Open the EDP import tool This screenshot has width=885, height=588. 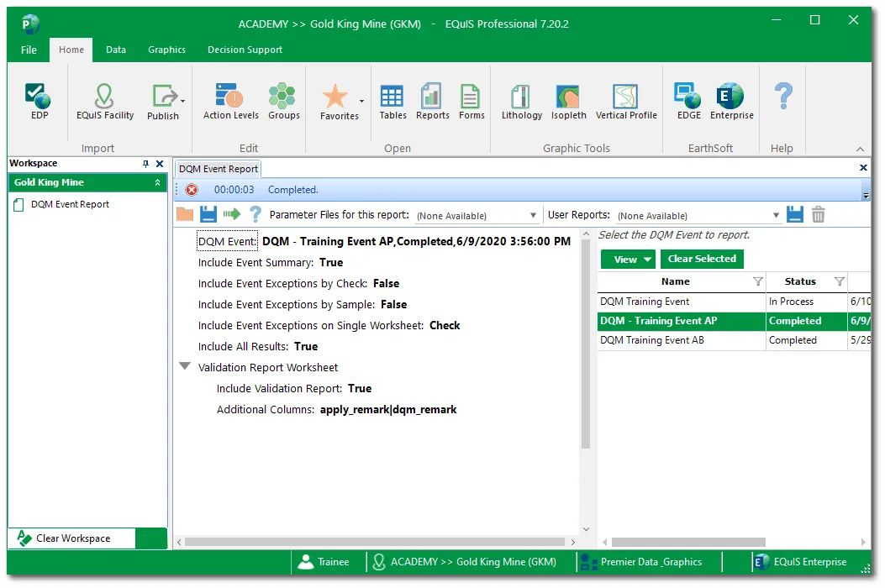tap(39, 102)
